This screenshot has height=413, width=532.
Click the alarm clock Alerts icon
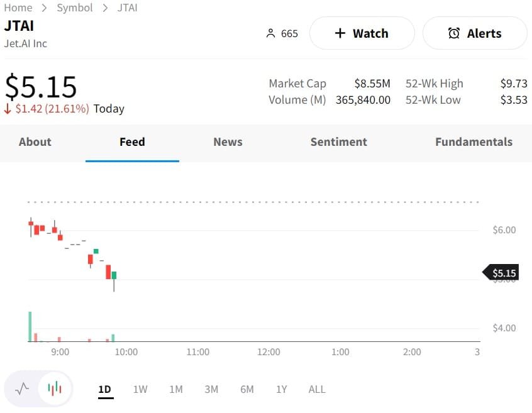pyautogui.click(x=454, y=33)
